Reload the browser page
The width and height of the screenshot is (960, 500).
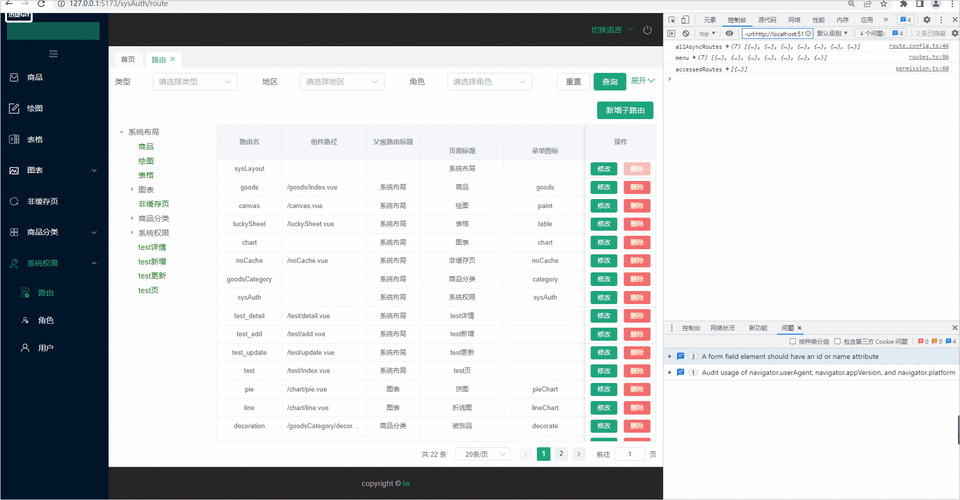tap(41, 4)
